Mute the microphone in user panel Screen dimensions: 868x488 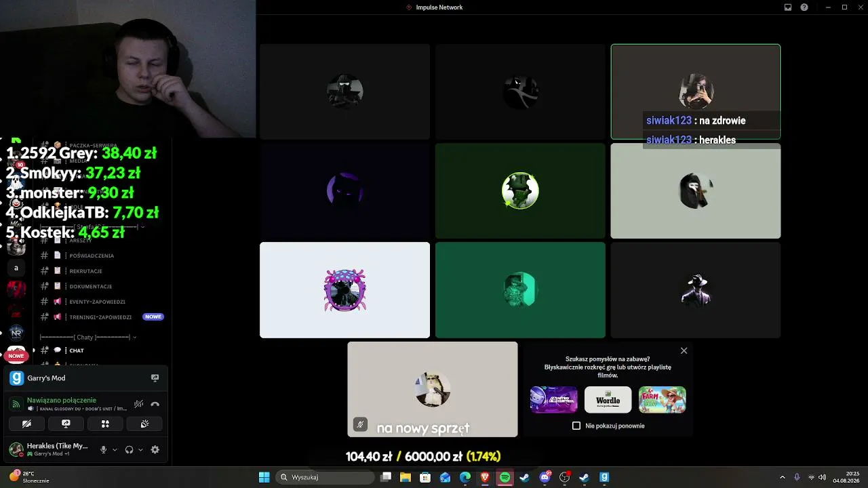coord(104,449)
